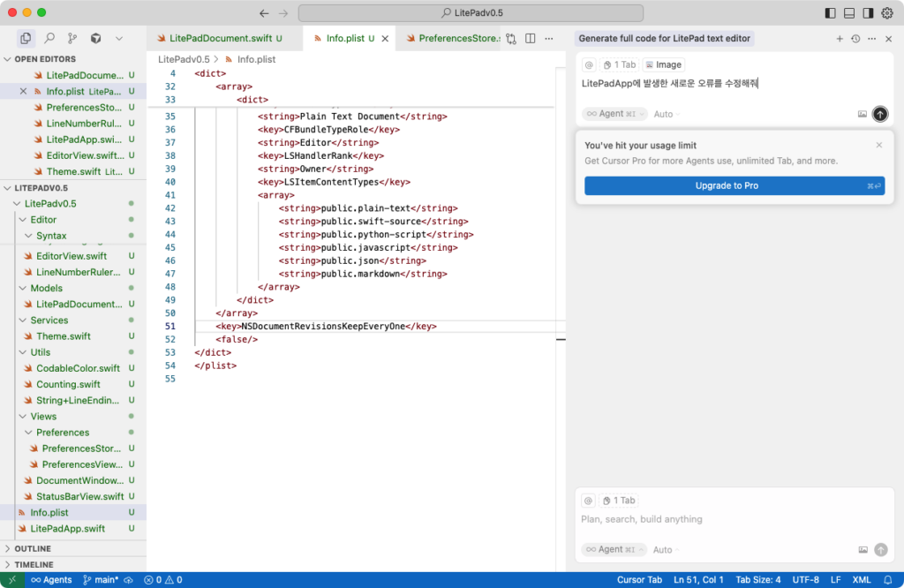904x588 pixels.
Task: Switch to PreferencesStore tab
Action: tap(453, 38)
